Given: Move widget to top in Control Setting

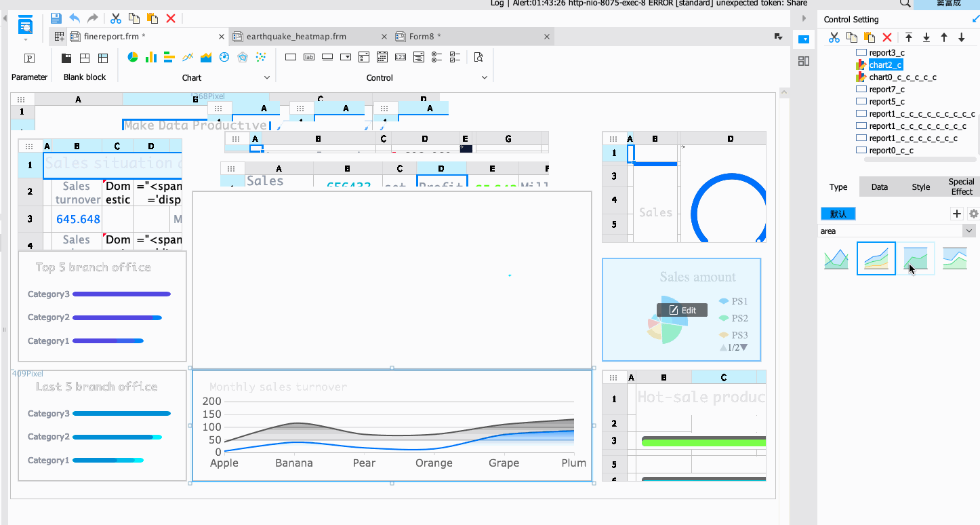Looking at the screenshot, I should point(909,37).
